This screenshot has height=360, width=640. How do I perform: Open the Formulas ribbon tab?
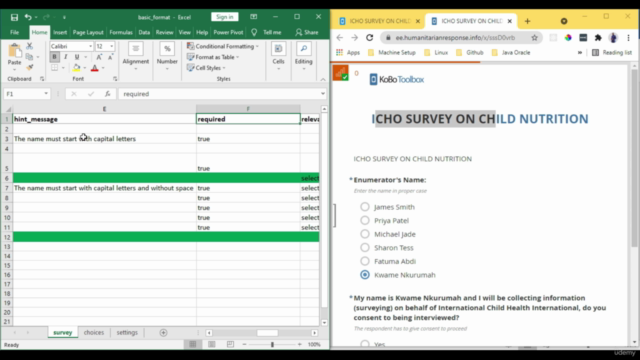121,32
